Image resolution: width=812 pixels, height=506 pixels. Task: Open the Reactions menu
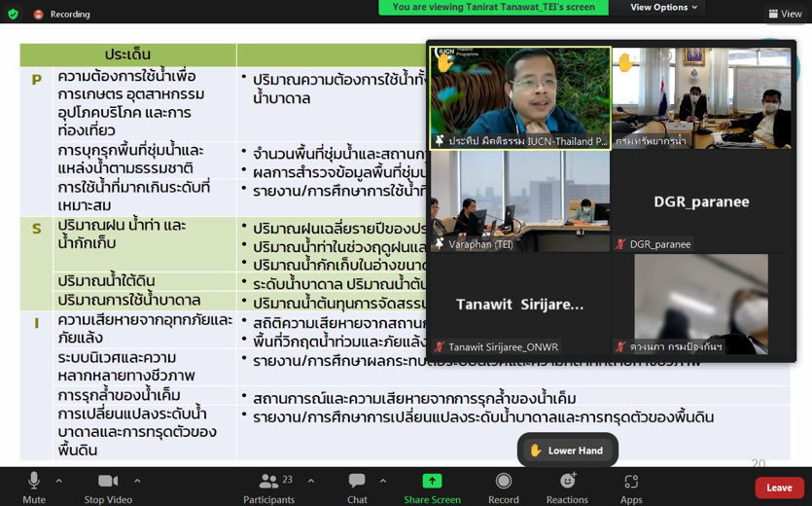coord(567,482)
